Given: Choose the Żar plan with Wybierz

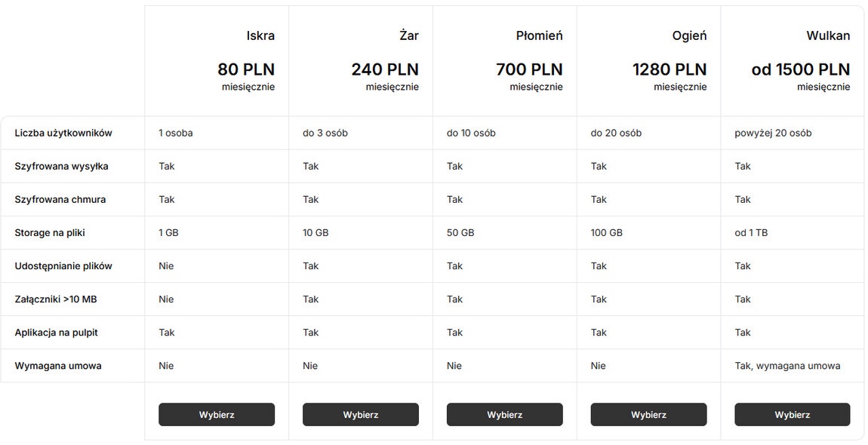Looking at the screenshot, I should coord(360,414).
